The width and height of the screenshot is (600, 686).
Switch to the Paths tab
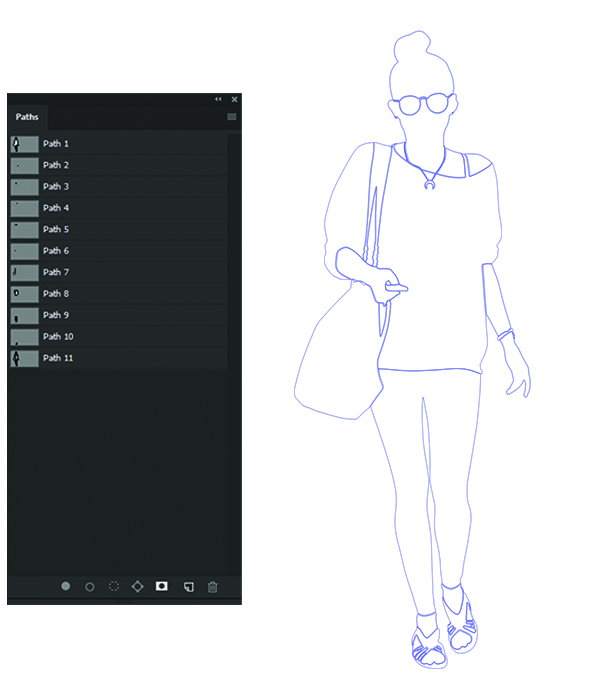pyautogui.click(x=27, y=117)
